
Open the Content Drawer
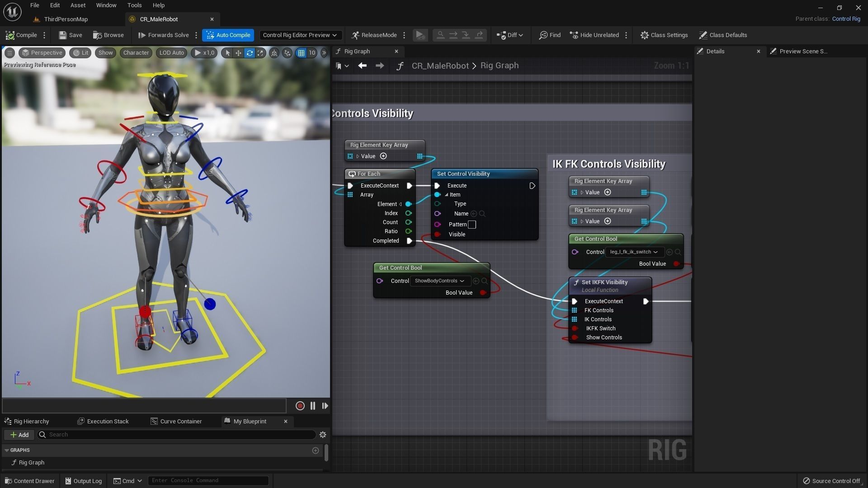[30, 481]
